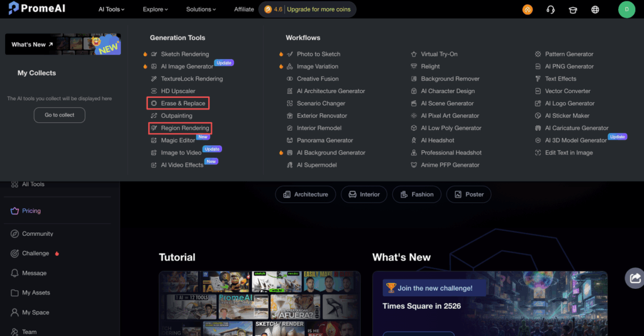Image resolution: width=644 pixels, height=336 pixels.
Task: Click the Magic Editor icon
Action: pos(154,140)
